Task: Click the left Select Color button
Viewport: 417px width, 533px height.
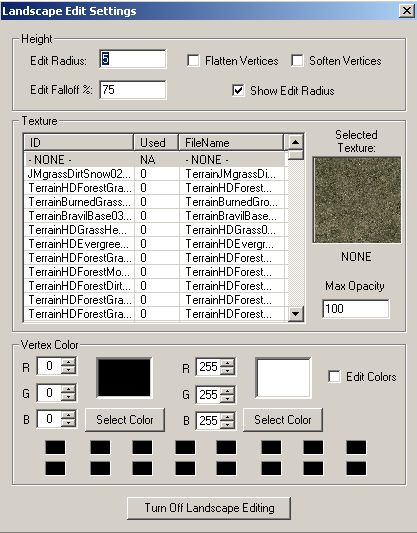Action: [125, 420]
